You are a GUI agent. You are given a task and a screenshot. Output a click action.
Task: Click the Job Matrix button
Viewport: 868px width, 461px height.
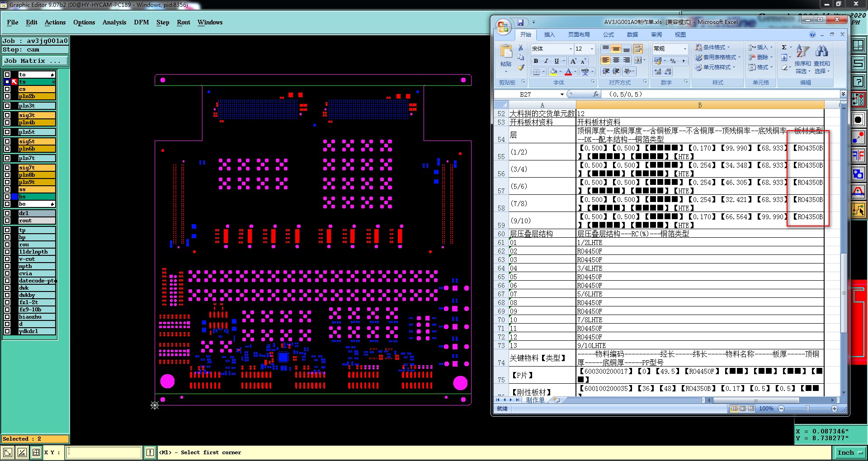click(x=35, y=61)
